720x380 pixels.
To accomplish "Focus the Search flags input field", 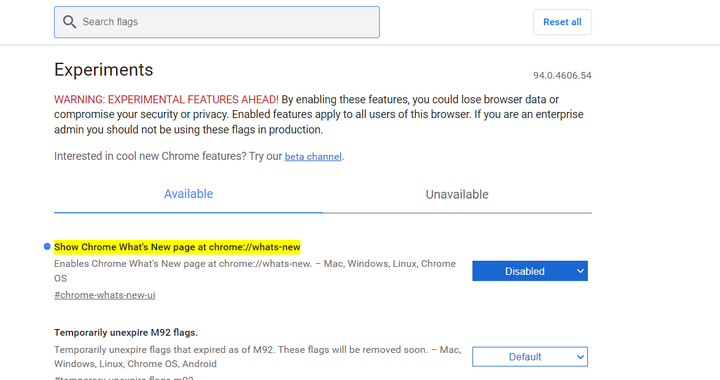I will pyautogui.click(x=217, y=22).
